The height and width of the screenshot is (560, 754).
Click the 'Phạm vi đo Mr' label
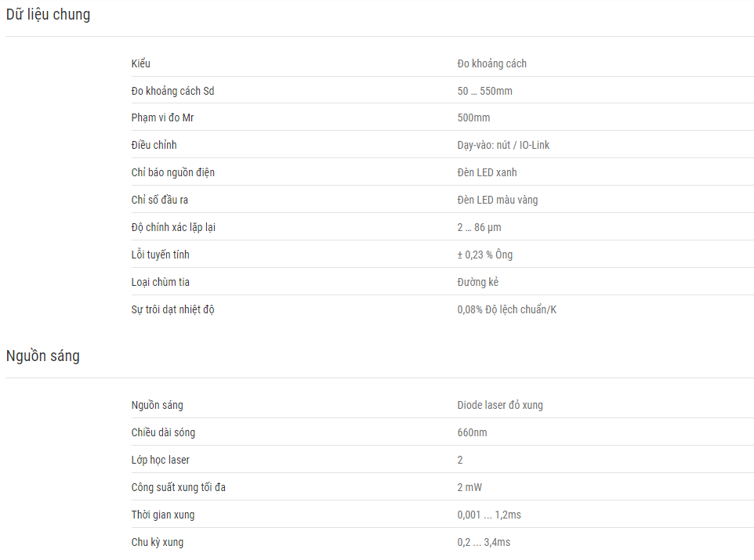click(x=162, y=117)
